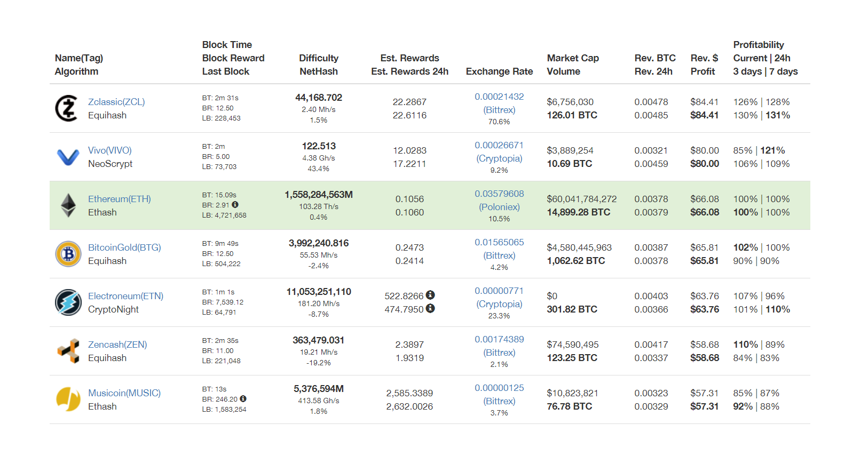
Task: Click info icon next to 474.7950
Action: (x=430, y=308)
